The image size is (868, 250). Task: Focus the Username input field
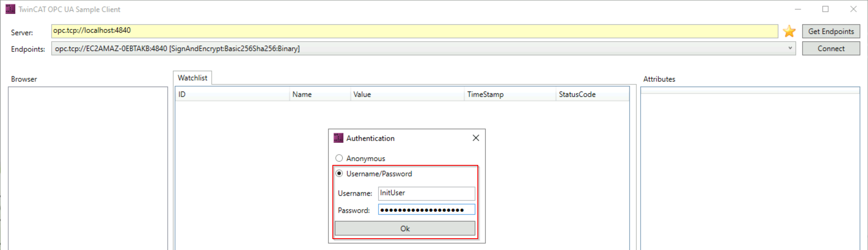(426, 193)
